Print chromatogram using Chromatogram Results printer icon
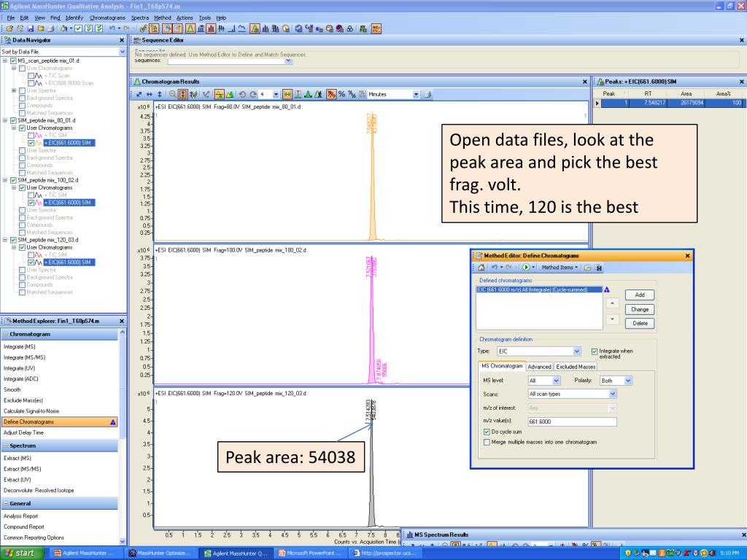Image resolution: width=747 pixels, height=560 pixels. pos(427,94)
